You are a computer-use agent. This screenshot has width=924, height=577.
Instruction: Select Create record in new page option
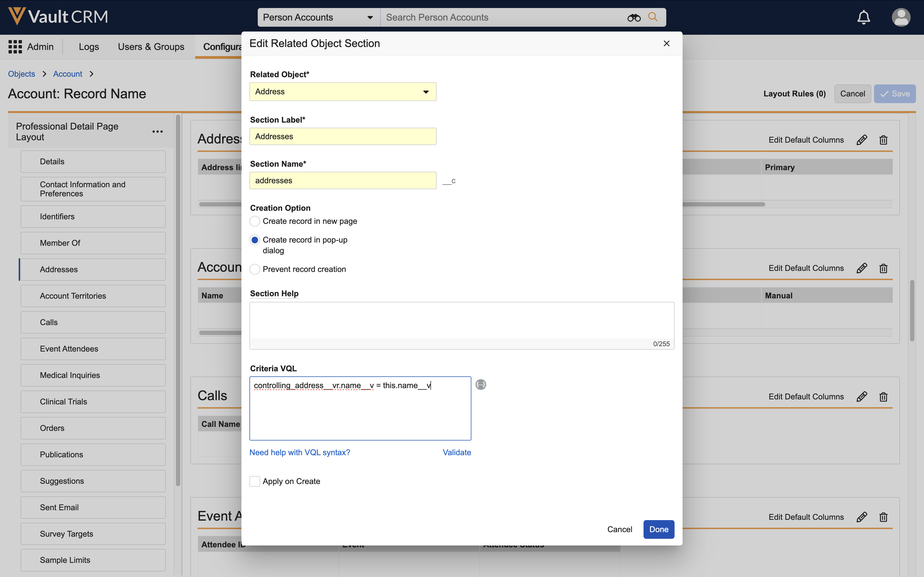point(255,221)
